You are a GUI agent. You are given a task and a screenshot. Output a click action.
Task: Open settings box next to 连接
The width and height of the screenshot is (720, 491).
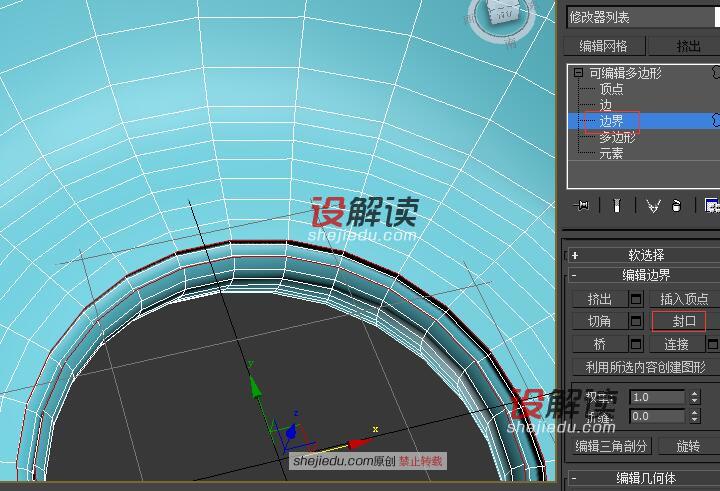pos(713,344)
